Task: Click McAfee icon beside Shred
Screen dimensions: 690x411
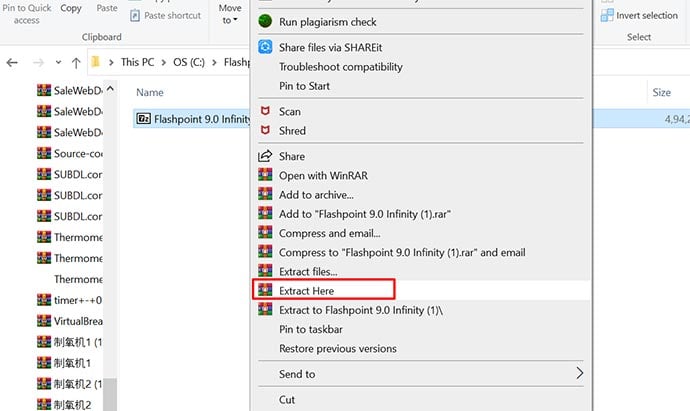Action: (265, 130)
